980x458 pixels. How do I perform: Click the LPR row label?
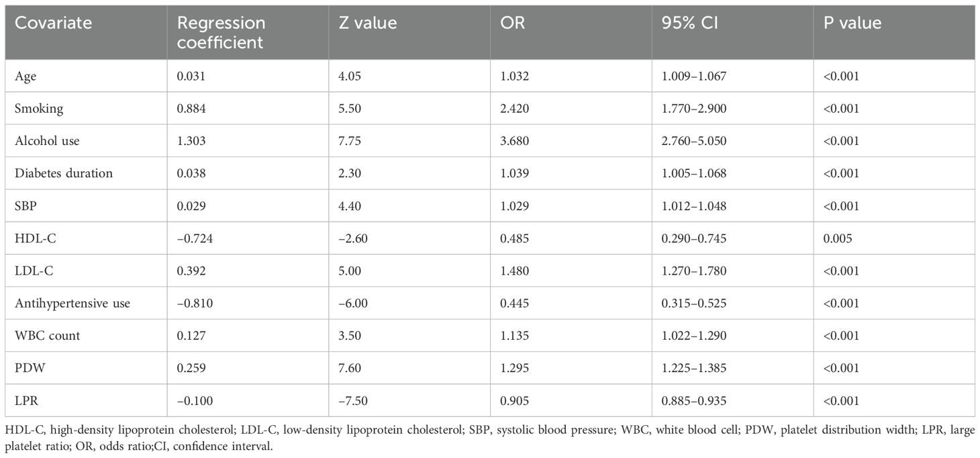pyautogui.click(x=26, y=401)
